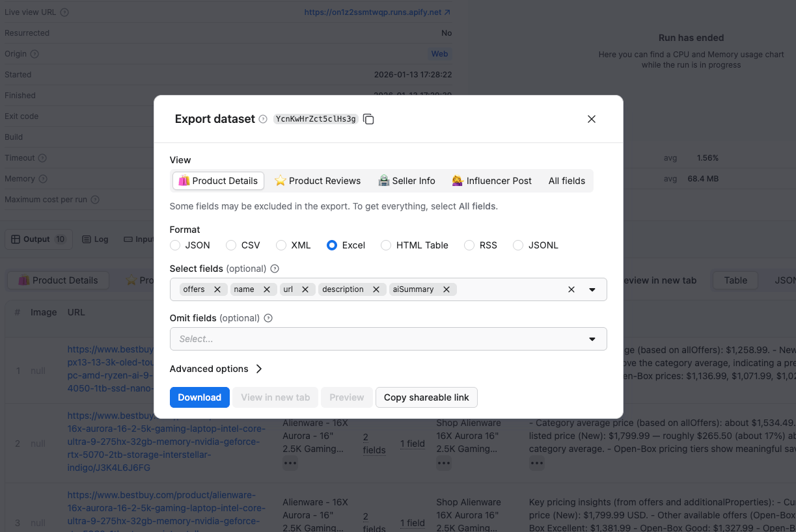Image resolution: width=796 pixels, height=532 pixels.
Task: Expand Advanced options section
Action: pyautogui.click(x=216, y=369)
